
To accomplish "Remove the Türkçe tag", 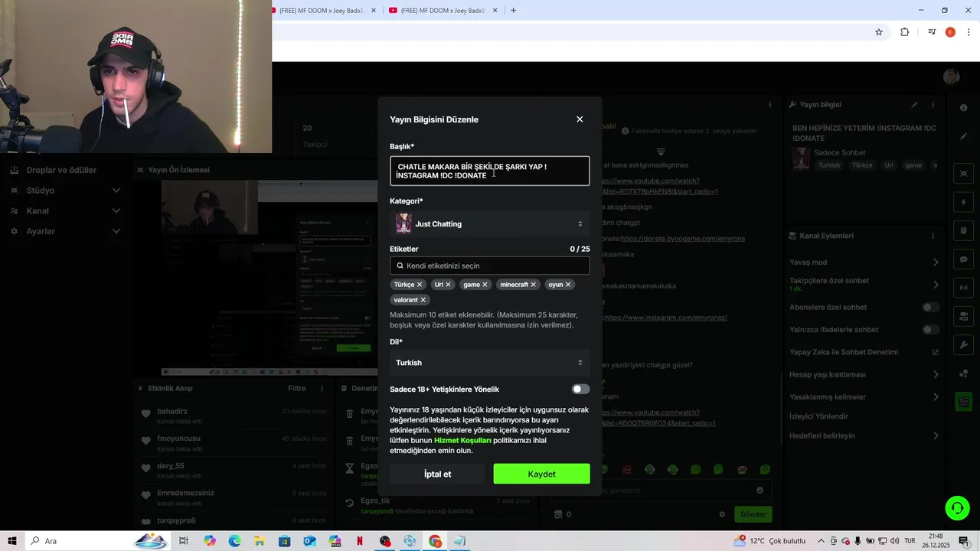I will (420, 285).
